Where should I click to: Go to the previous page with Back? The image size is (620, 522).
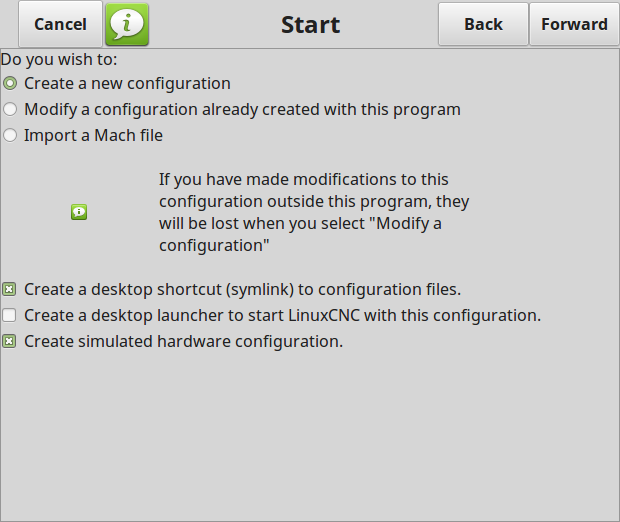[483, 24]
